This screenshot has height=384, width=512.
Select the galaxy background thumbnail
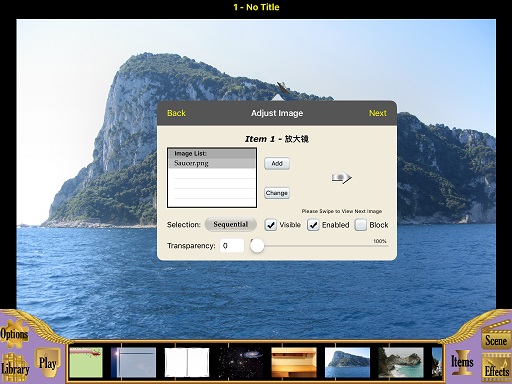(x=241, y=362)
